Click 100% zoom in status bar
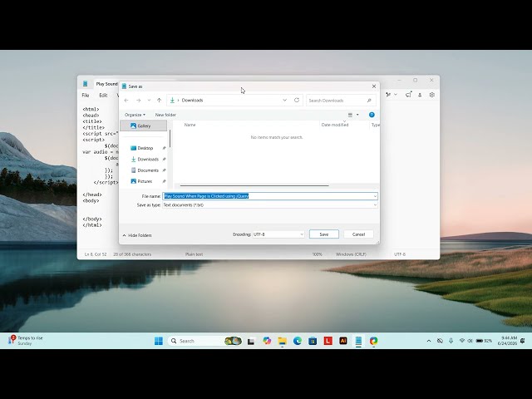This screenshot has width=532, height=399. tap(317, 254)
